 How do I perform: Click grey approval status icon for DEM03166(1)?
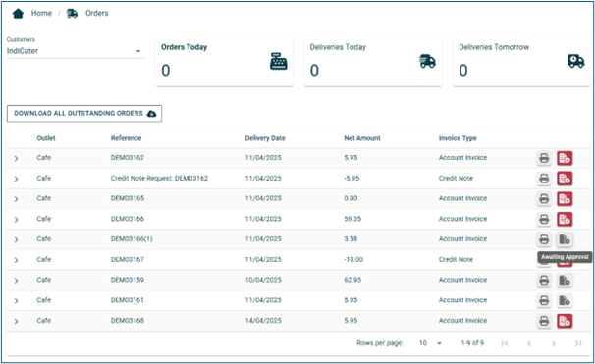tap(565, 239)
